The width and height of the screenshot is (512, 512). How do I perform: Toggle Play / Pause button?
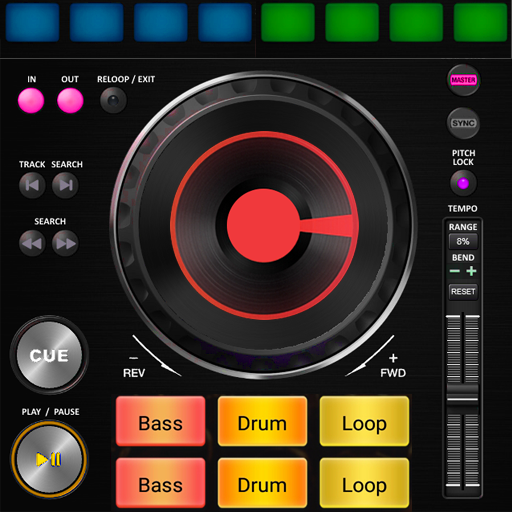[49, 459]
